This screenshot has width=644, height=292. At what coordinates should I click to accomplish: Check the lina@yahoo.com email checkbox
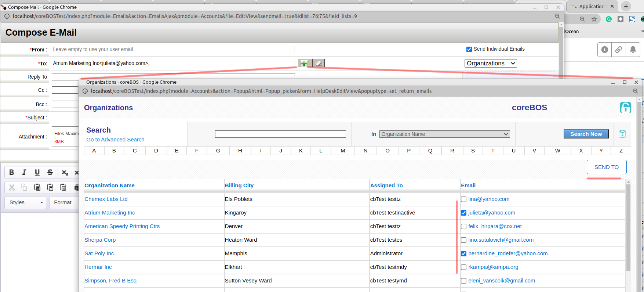point(464,199)
